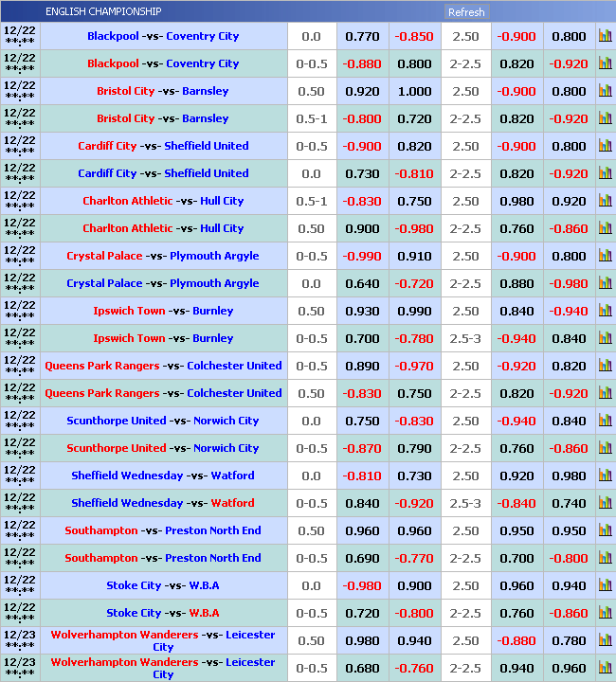Screen dimensions: 616x682
Task: View stats chart for Charlton Athletic 0.50 handicap row
Action: coord(605,229)
